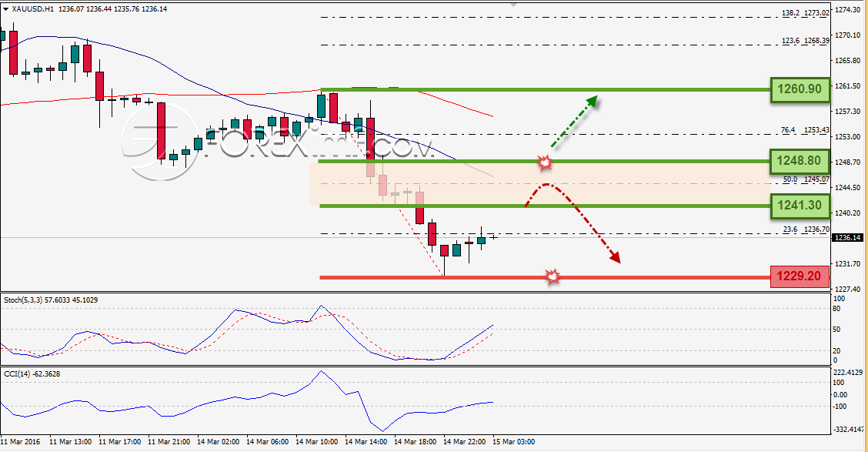Click the CCI scale value -332.4147
Screen dimensions: 868x452
(848, 430)
